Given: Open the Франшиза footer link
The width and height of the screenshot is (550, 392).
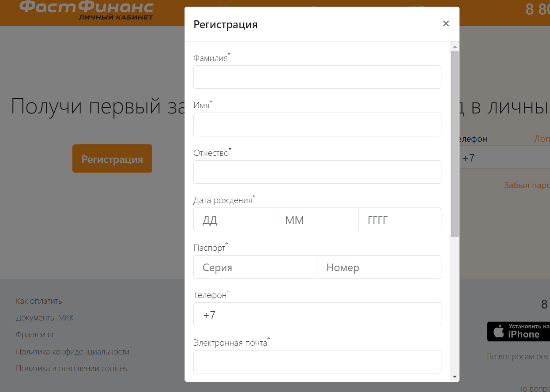Looking at the screenshot, I should coord(34,335).
